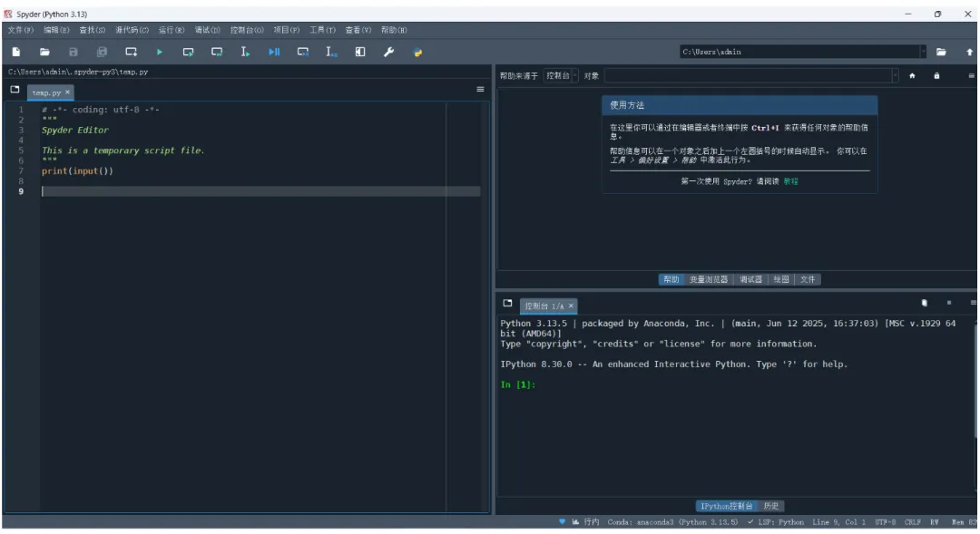The width and height of the screenshot is (980, 534).
Task: Expand the working directory path dropdown
Action: tap(923, 52)
